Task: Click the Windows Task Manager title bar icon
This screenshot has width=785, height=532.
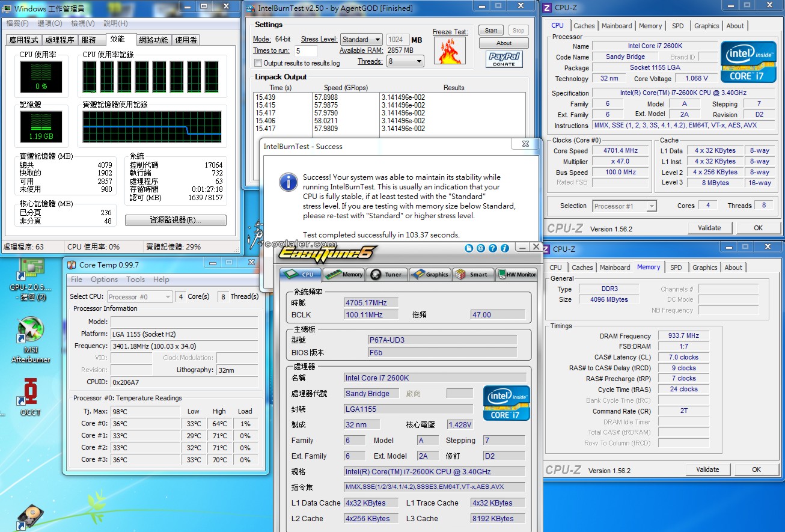Action: pos(8,8)
